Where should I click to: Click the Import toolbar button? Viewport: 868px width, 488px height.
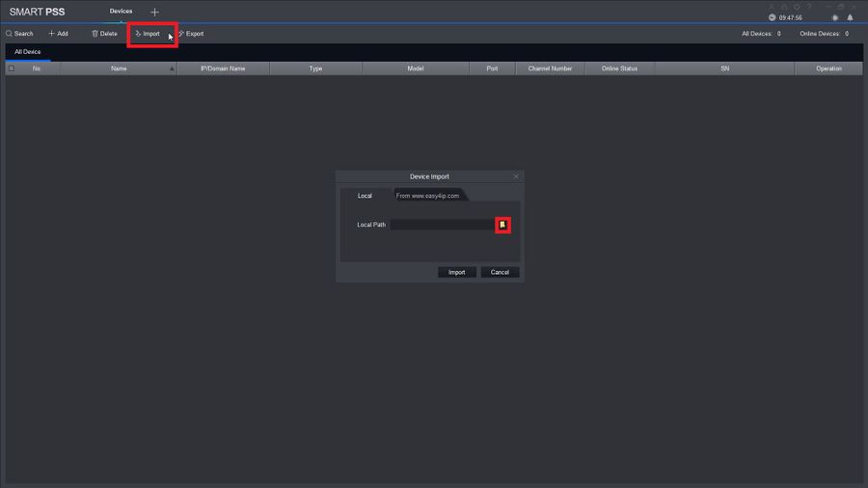(148, 34)
